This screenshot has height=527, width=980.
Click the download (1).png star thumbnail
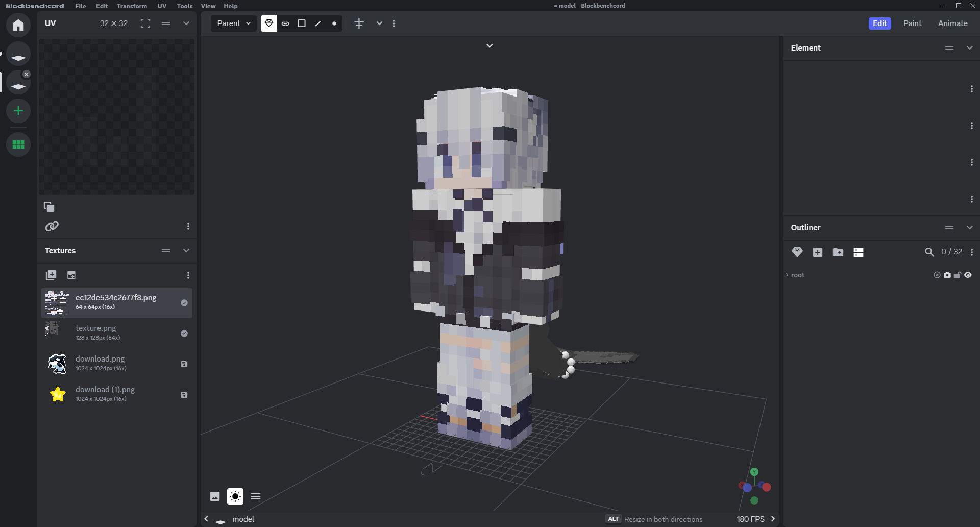point(58,394)
